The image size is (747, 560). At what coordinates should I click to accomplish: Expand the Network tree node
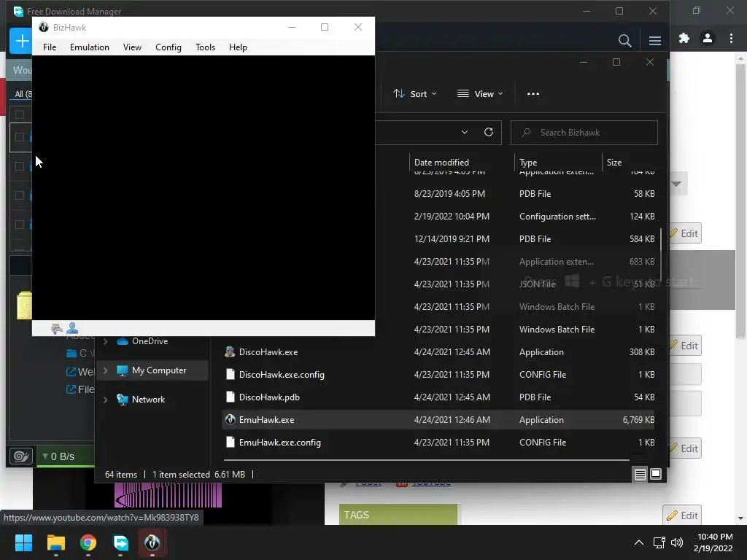pos(106,400)
